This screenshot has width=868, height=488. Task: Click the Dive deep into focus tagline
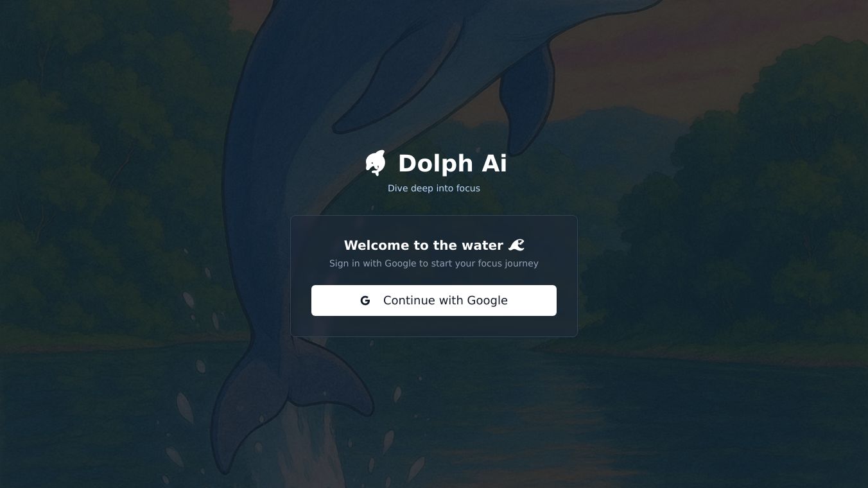(434, 188)
